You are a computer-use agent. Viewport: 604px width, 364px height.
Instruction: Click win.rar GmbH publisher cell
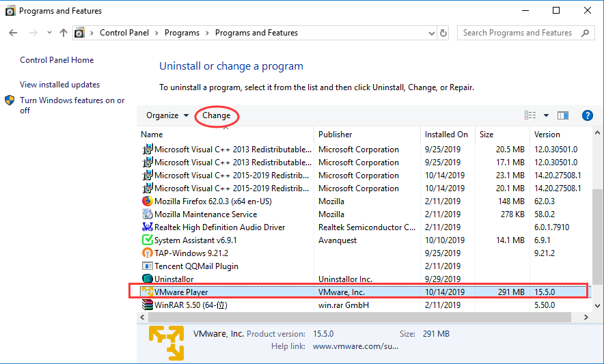[344, 305]
